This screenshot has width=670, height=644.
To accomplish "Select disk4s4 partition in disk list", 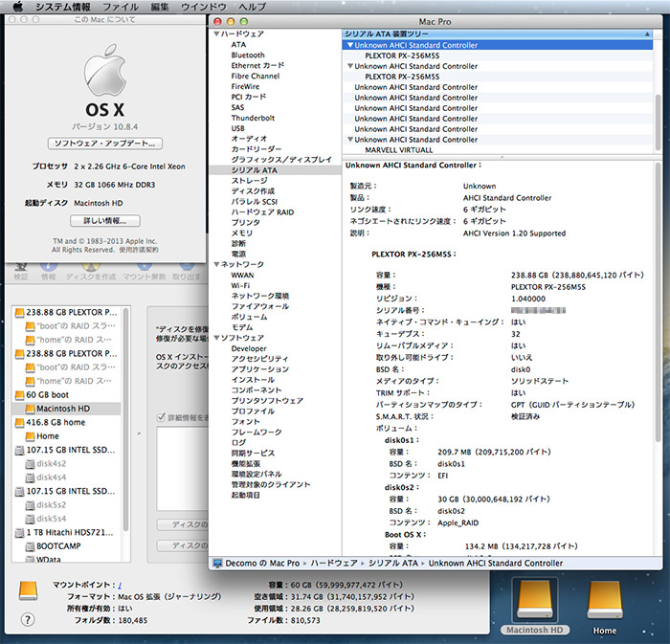I will pyautogui.click(x=67, y=477).
